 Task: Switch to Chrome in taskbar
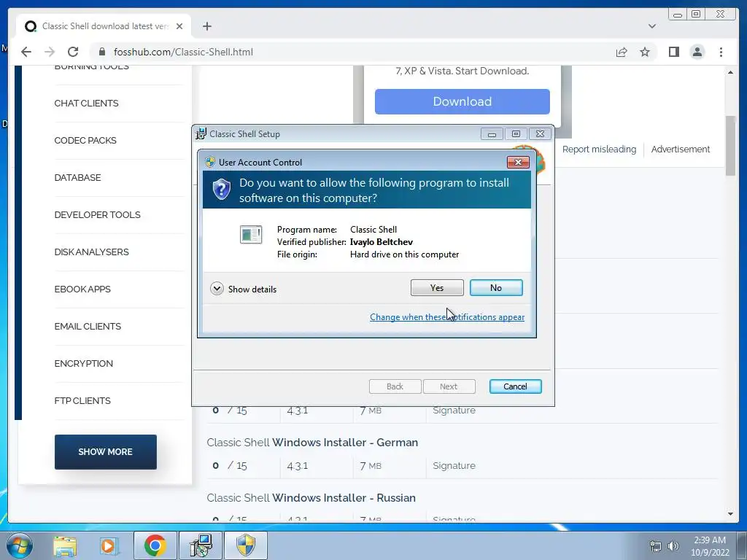pos(155,545)
